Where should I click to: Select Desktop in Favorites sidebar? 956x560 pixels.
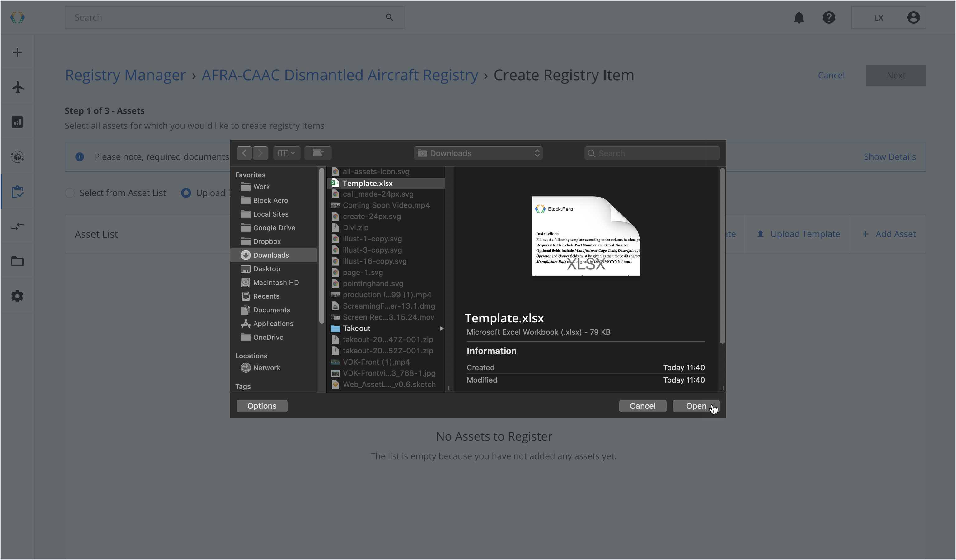(266, 269)
